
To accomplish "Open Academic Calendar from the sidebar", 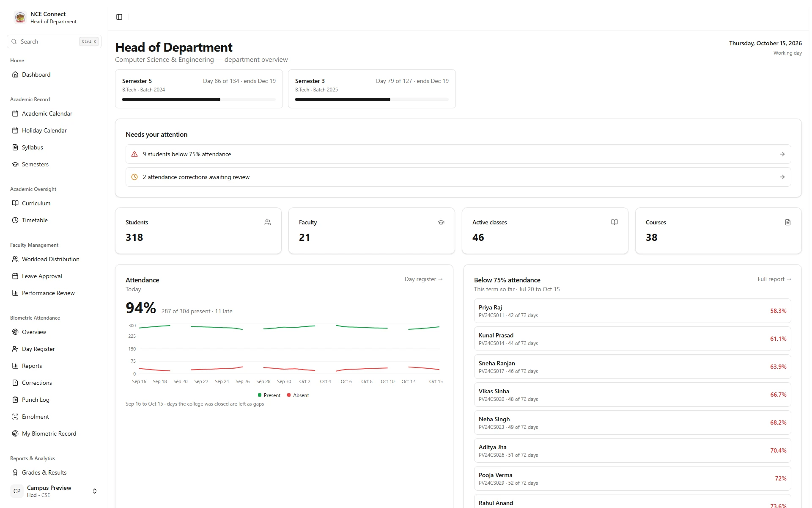I will point(54,113).
